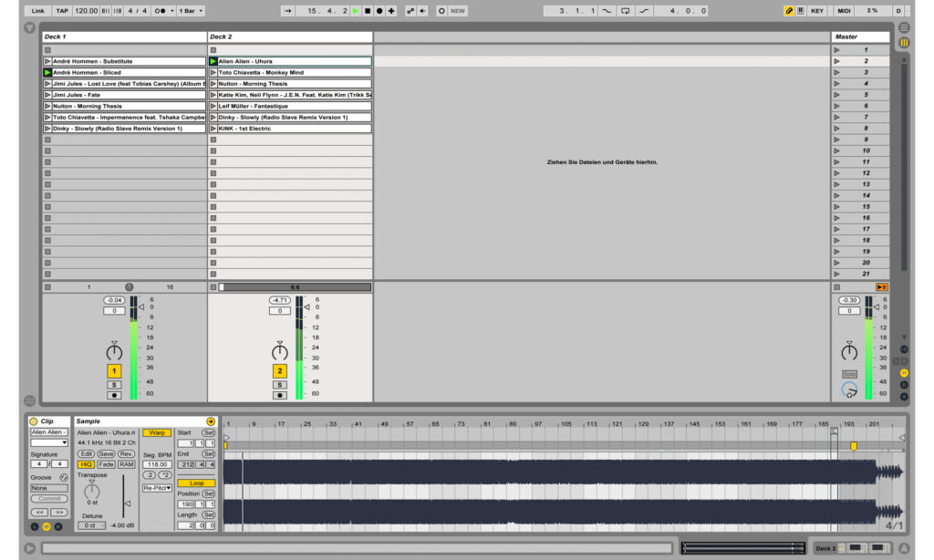Click the Link button
The height and width of the screenshot is (560, 934).
click(x=38, y=11)
